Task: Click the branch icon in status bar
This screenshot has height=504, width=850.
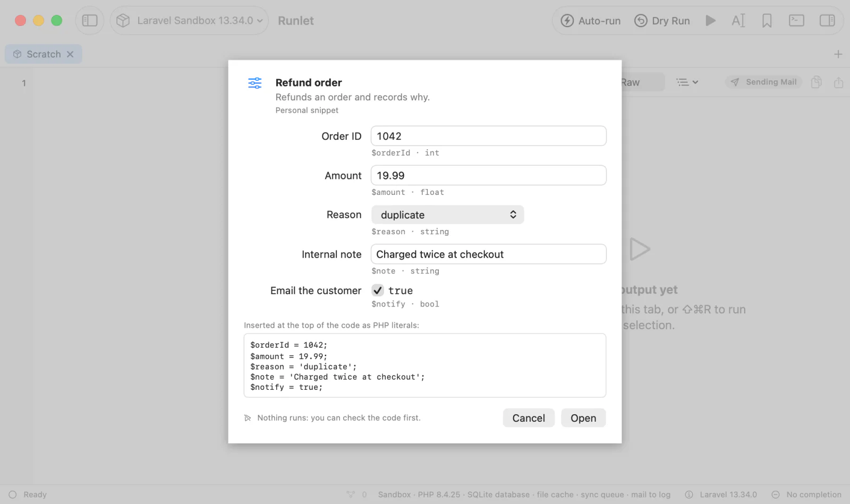Action: coord(351,494)
